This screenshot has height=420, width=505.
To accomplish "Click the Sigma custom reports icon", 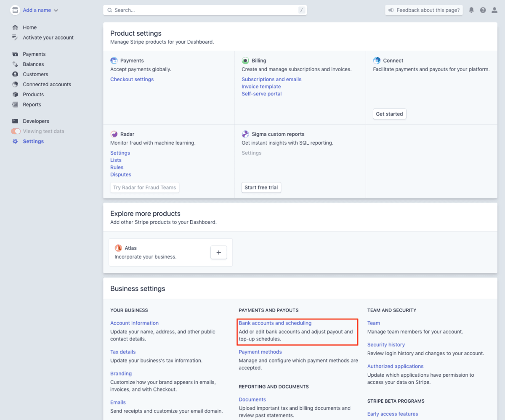I will (245, 134).
